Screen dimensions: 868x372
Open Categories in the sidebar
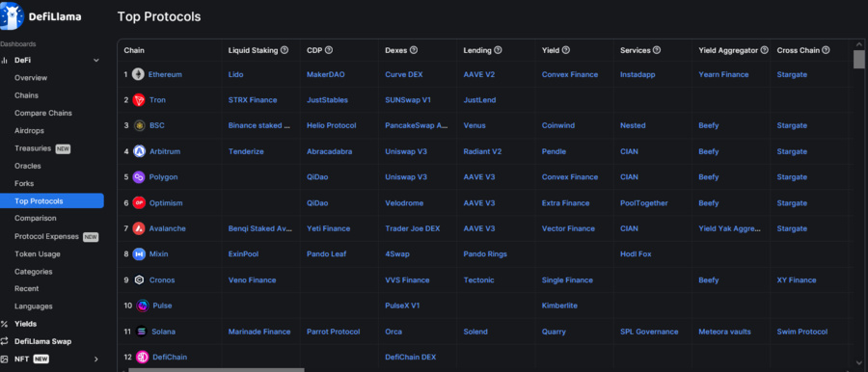34,272
